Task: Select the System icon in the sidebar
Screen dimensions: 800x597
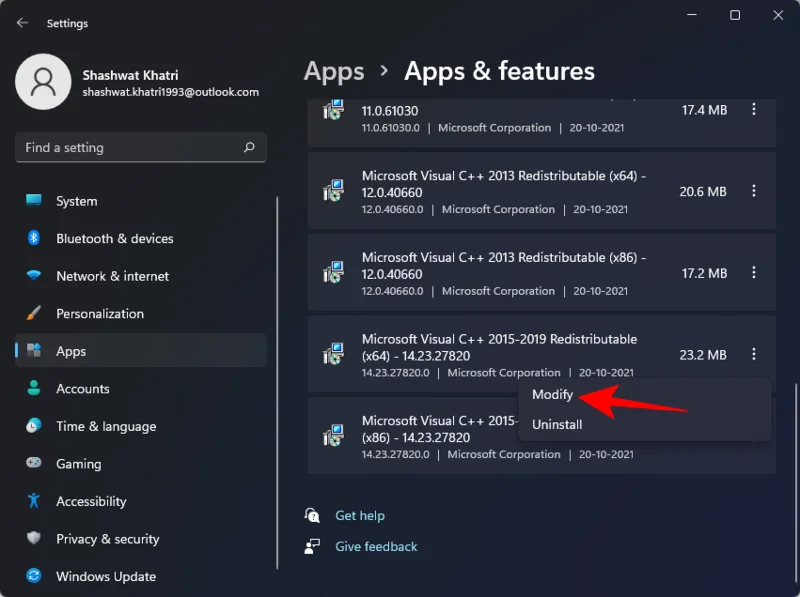Action: [x=33, y=201]
